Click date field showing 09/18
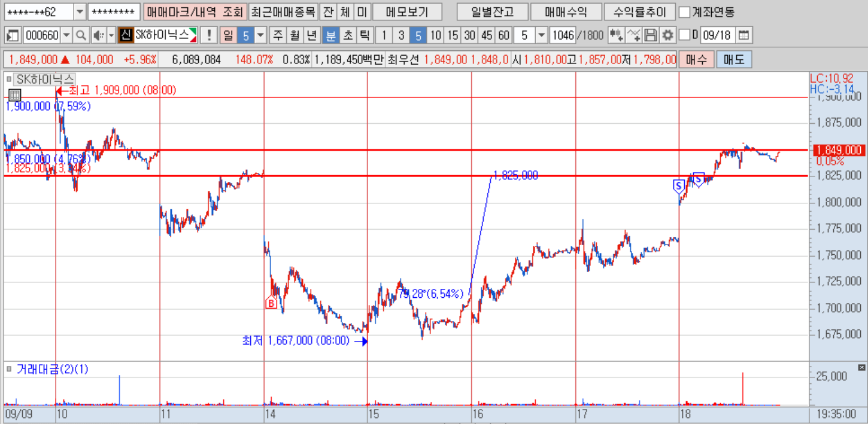This screenshot has width=868, height=424. pos(717,35)
